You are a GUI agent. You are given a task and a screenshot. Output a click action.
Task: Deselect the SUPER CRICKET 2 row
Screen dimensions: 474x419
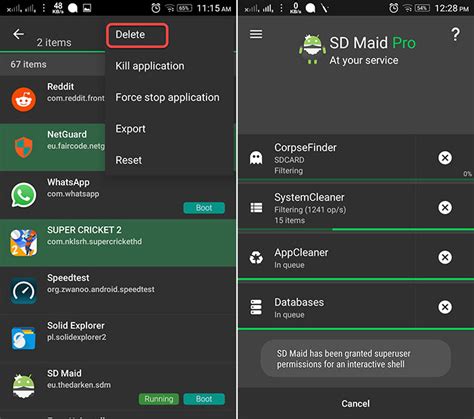[x=118, y=243]
